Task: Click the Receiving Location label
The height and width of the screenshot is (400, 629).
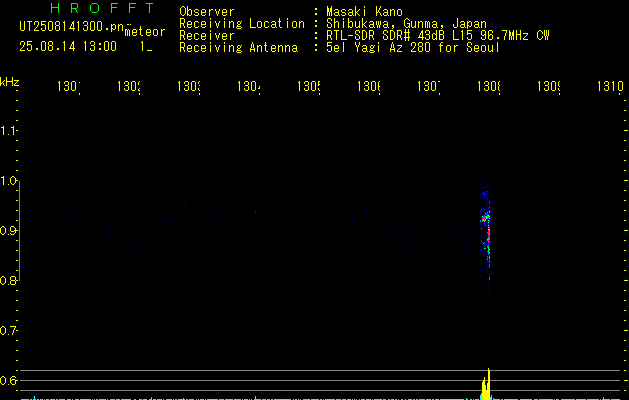Action: point(242,24)
